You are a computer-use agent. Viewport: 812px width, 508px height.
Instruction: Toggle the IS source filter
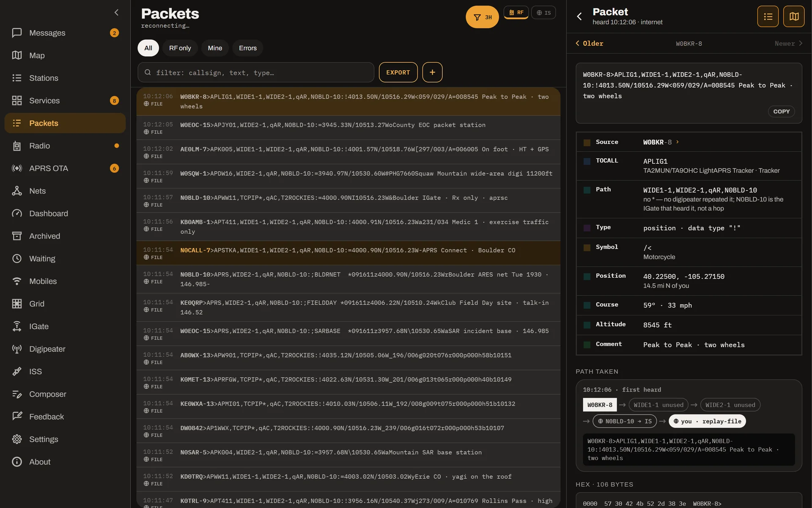(x=543, y=13)
